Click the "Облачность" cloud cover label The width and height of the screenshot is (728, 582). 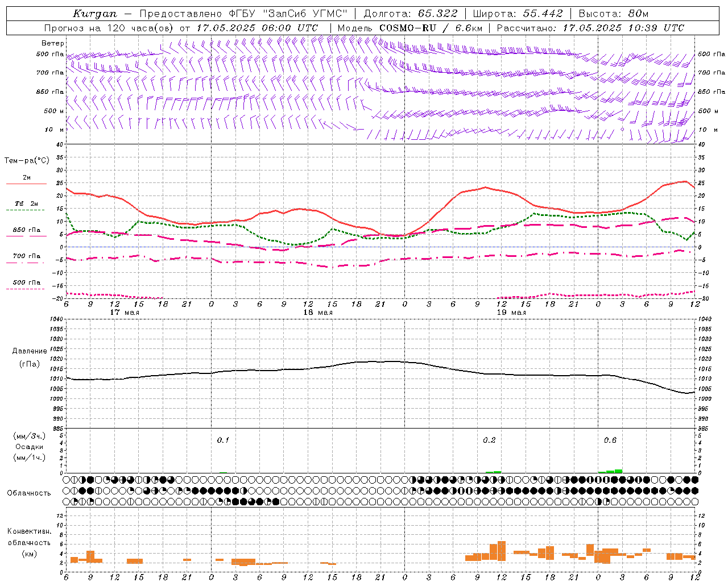tap(29, 493)
